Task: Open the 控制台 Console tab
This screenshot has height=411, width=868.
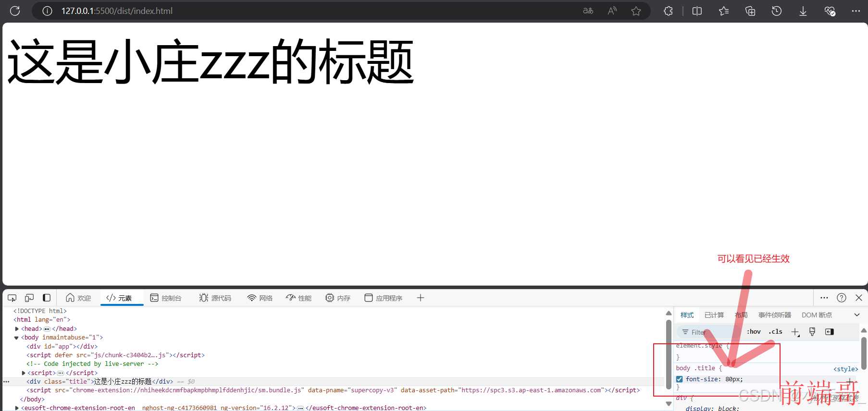Action: [x=166, y=298]
